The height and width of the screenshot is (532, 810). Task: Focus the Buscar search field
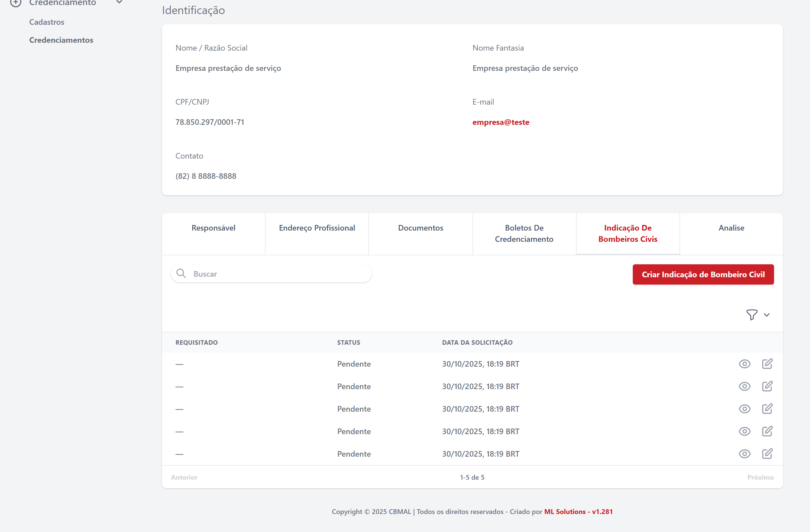(279, 274)
